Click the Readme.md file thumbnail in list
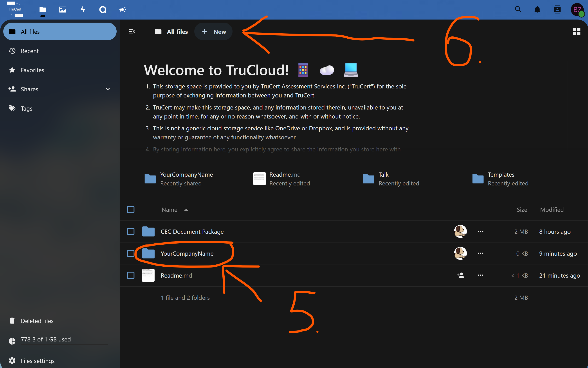This screenshot has width=588, height=368. click(x=148, y=275)
